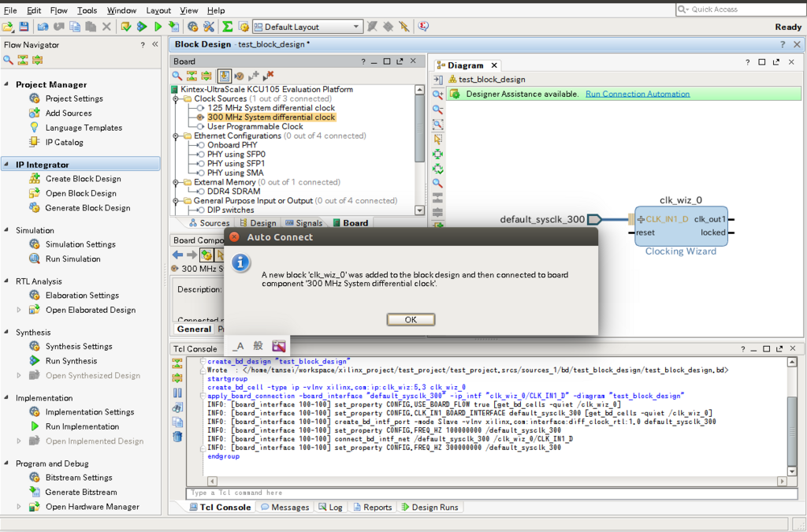Open the Flow menu
807x532 pixels.
click(58, 10)
